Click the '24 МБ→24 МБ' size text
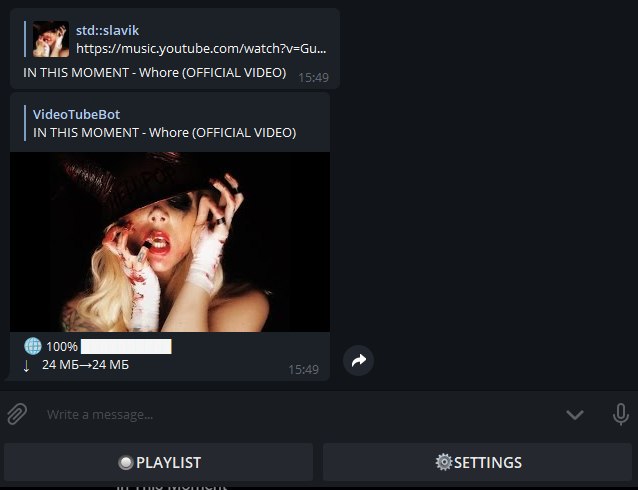 click(85, 365)
